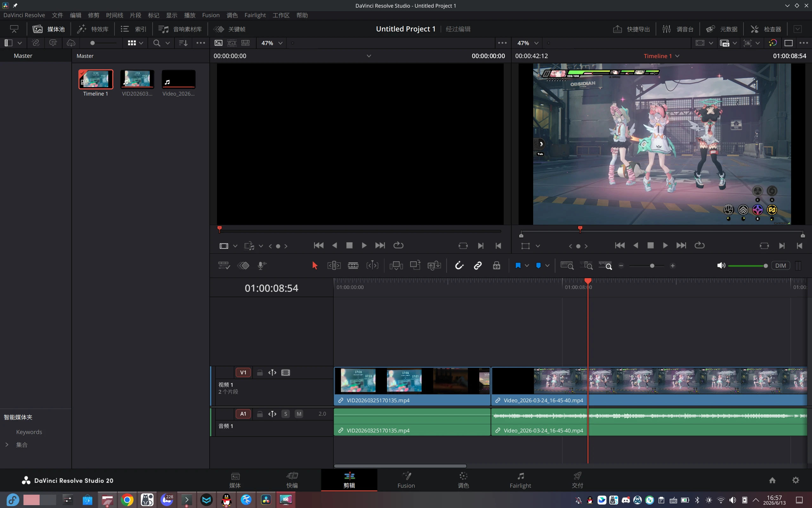Switch to the Fairlight page tab

point(520,480)
